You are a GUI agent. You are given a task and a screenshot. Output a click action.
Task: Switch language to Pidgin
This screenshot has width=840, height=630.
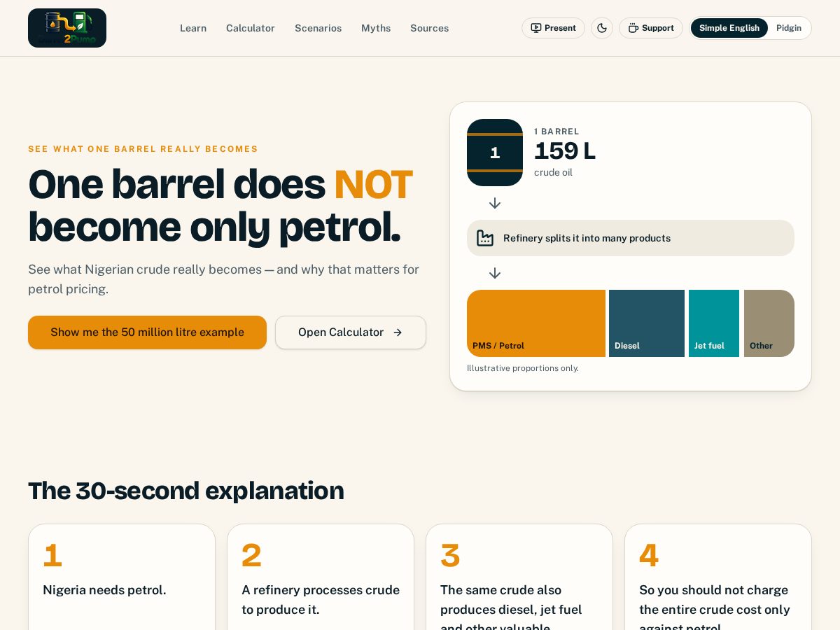pos(789,28)
